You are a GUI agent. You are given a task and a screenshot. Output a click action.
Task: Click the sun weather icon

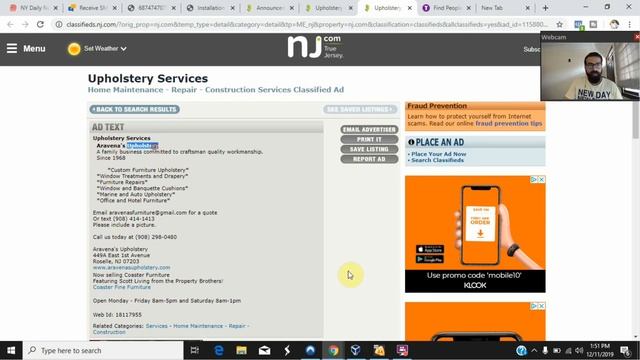pyautogui.click(x=74, y=49)
